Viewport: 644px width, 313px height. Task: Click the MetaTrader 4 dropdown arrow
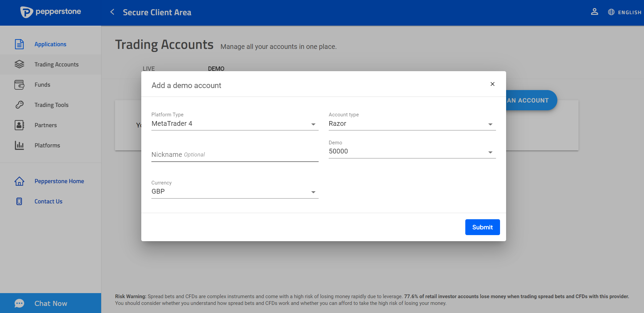tap(313, 124)
